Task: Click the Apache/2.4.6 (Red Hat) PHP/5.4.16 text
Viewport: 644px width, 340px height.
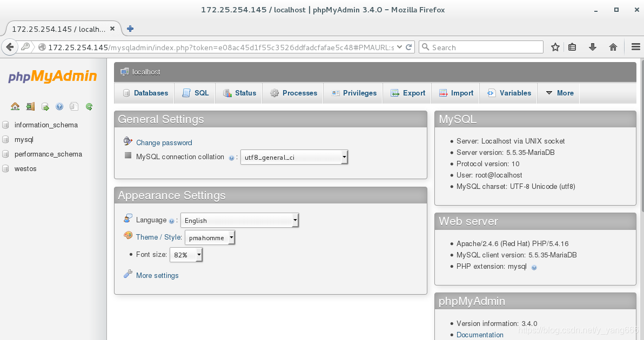Action: [513, 243]
